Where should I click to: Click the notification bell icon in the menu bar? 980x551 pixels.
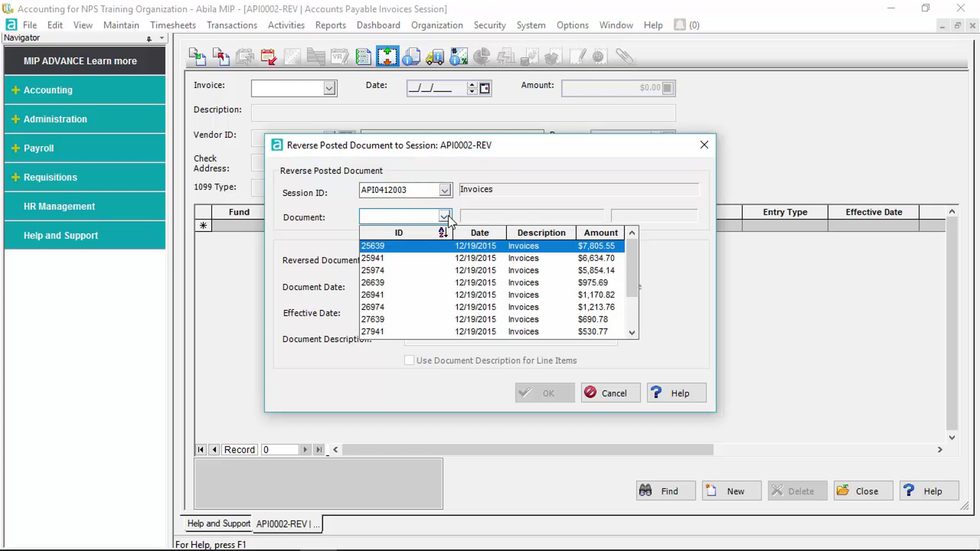(x=679, y=25)
